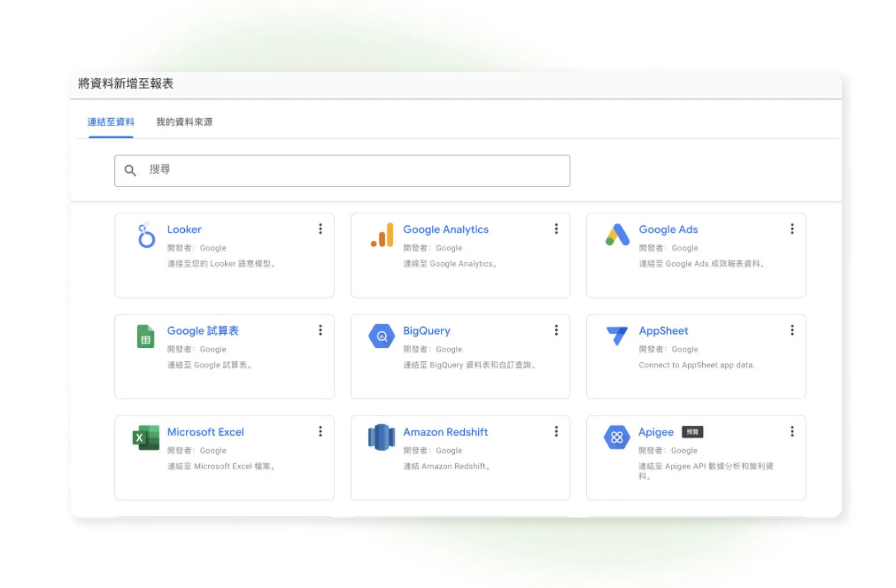Click the Looker connector icon
Viewport: 896px width, 588px height.
click(x=146, y=236)
